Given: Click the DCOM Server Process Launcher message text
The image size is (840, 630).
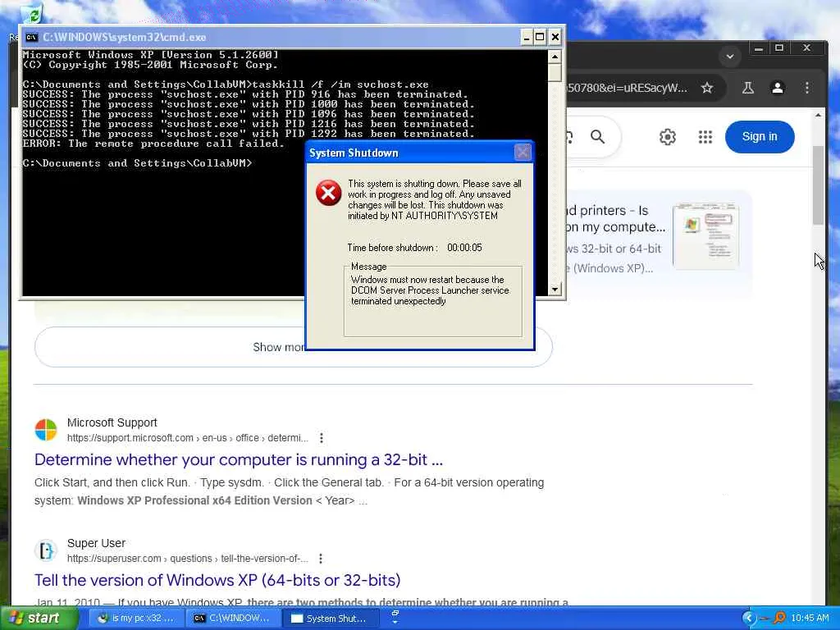Looking at the screenshot, I should coord(430,290).
